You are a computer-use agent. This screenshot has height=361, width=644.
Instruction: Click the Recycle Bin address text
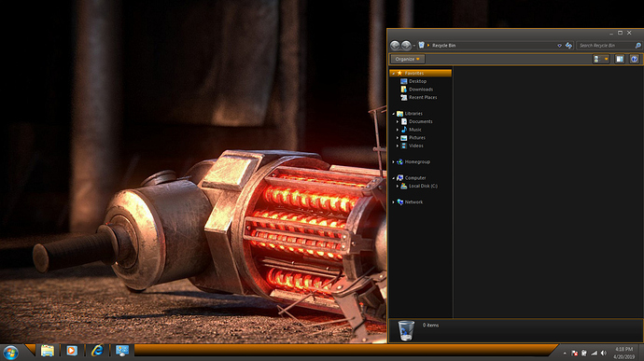(444, 46)
